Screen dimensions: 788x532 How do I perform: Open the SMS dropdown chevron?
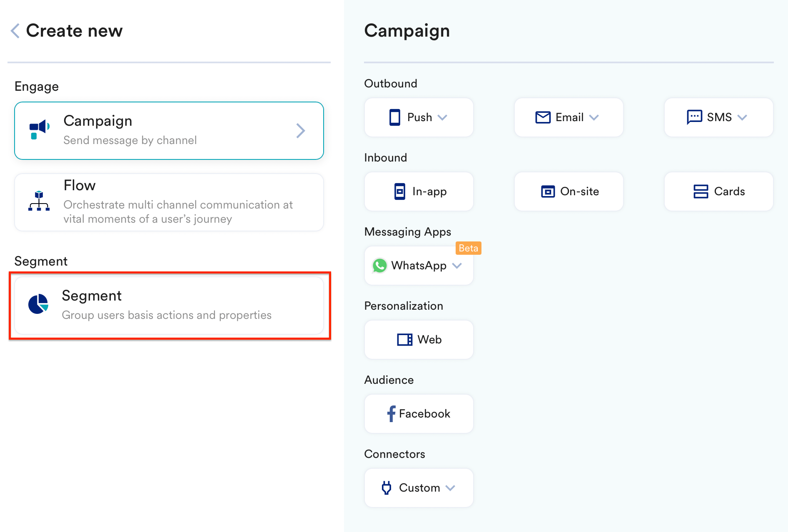point(742,117)
